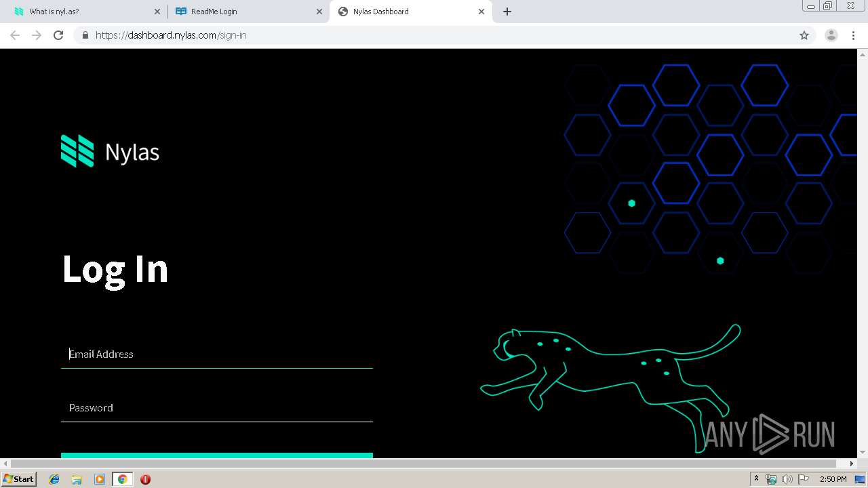Launch Internet Explorer from taskbar
The image size is (868, 488).
[x=54, y=479]
